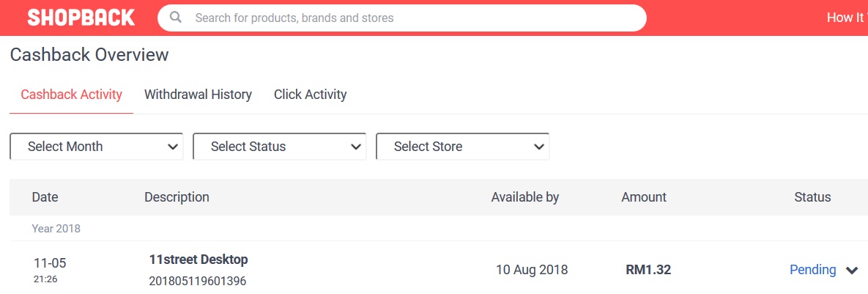Select the 11street Desktop description
Screen dimensions: 868x294
[x=198, y=260]
